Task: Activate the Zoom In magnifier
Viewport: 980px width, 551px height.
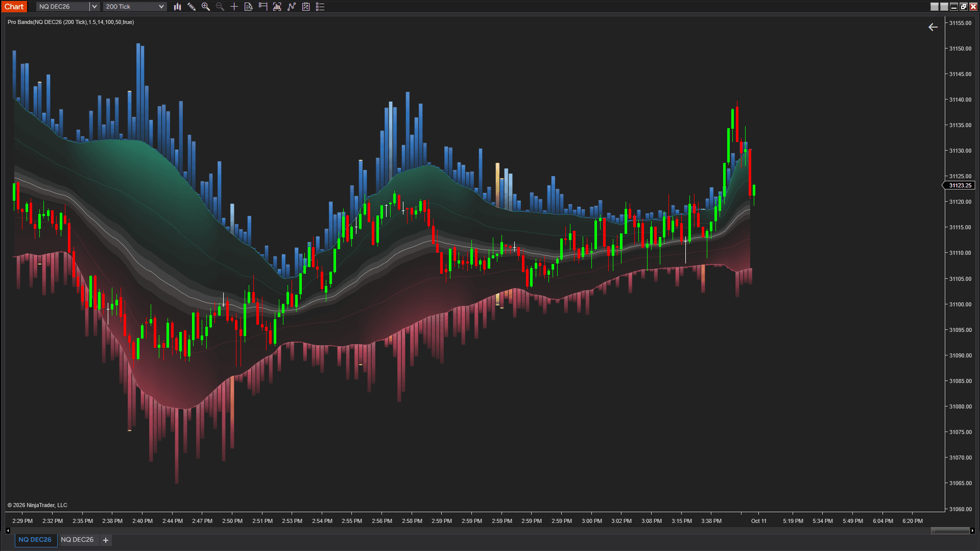Action: (x=206, y=7)
